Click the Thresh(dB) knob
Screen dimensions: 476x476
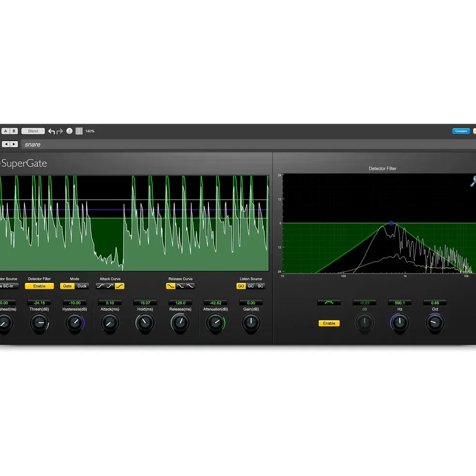39,323
